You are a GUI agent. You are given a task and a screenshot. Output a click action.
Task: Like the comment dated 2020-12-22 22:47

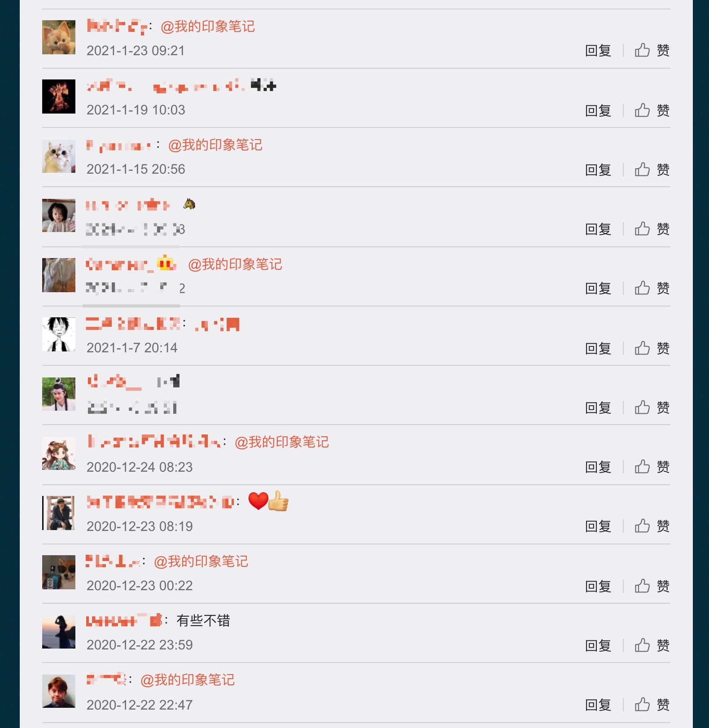pyautogui.click(x=652, y=705)
